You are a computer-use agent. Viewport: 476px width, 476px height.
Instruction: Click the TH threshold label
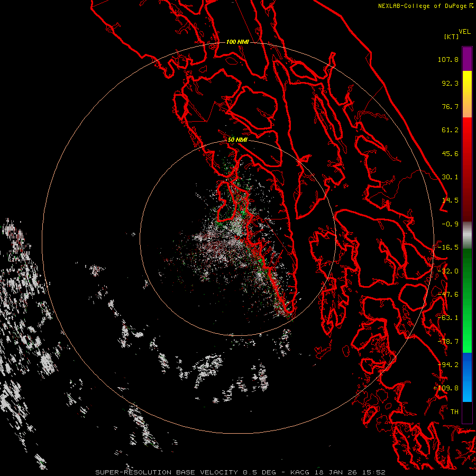click(454, 412)
